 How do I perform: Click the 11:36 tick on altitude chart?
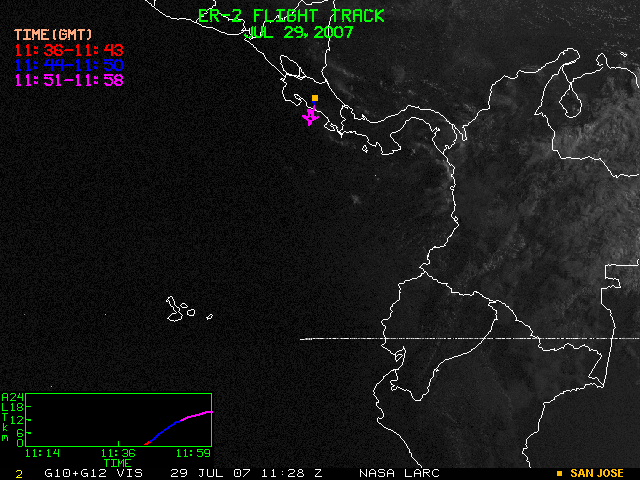(x=118, y=453)
